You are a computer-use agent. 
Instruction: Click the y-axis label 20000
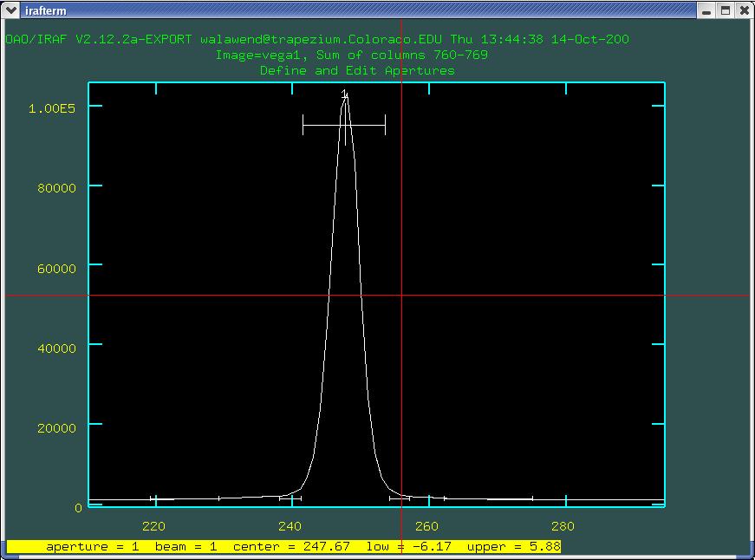(57, 427)
